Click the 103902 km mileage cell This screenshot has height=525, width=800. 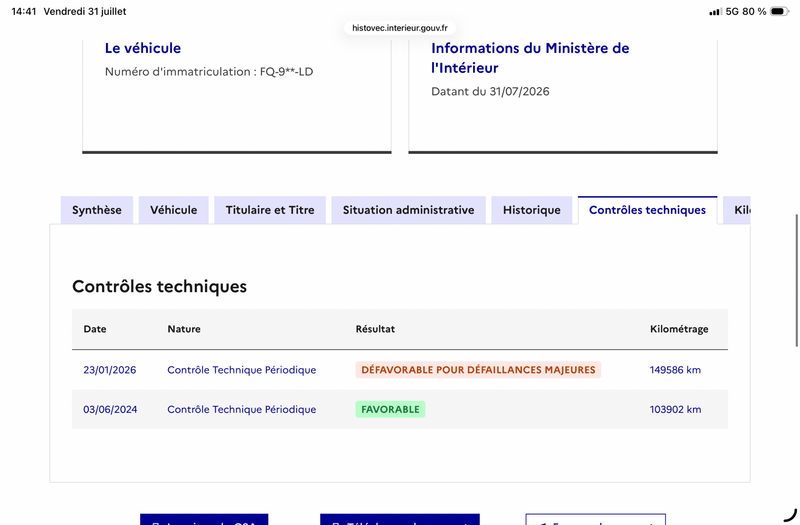676,409
